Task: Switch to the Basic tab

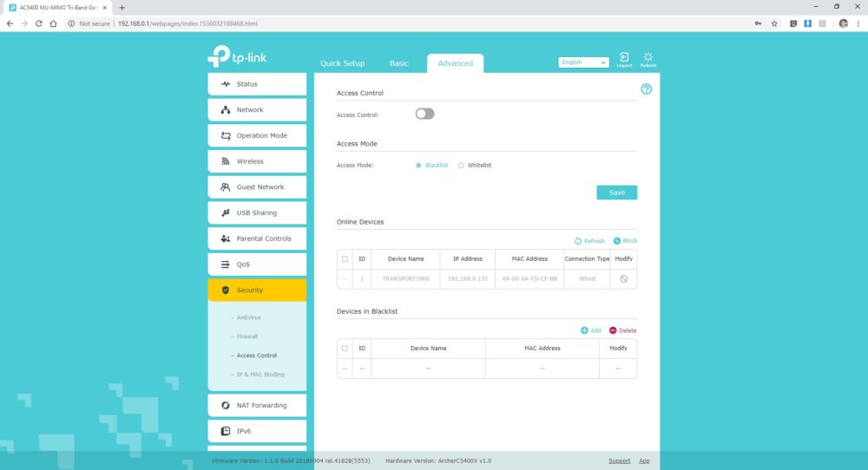Action: (x=398, y=63)
